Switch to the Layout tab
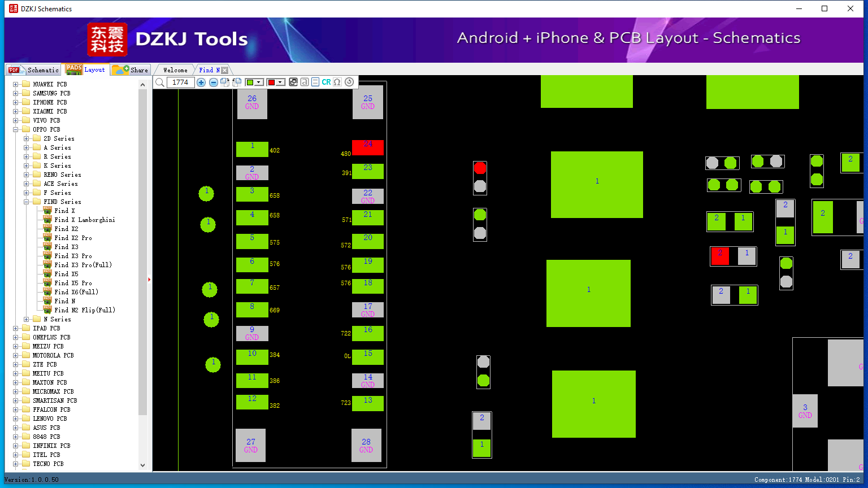Screen dimensions: 868x488 pos(86,69)
